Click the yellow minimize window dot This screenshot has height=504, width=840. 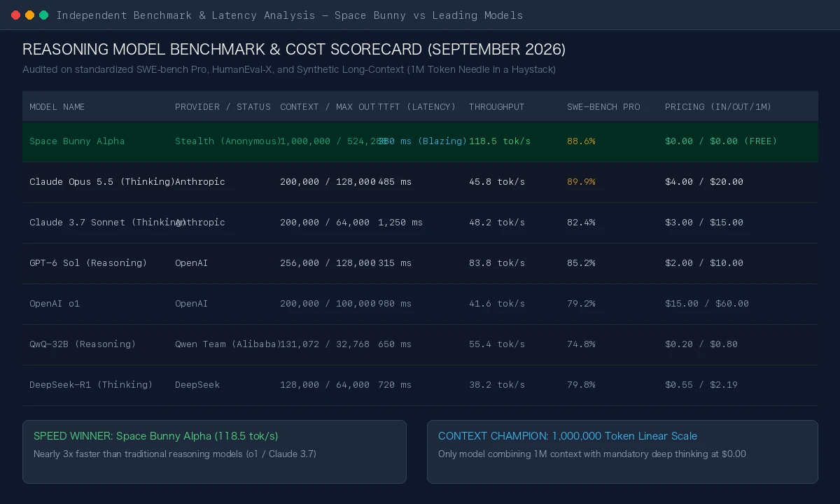(29, 15)
